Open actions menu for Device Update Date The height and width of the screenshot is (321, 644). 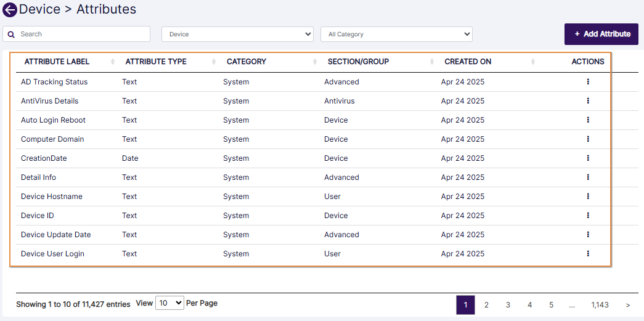point(588,234)
